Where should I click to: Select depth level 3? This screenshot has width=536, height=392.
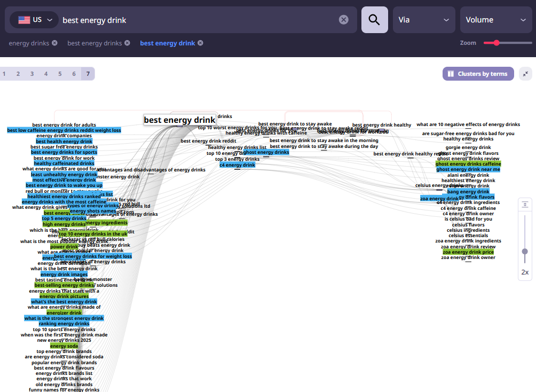32,74
